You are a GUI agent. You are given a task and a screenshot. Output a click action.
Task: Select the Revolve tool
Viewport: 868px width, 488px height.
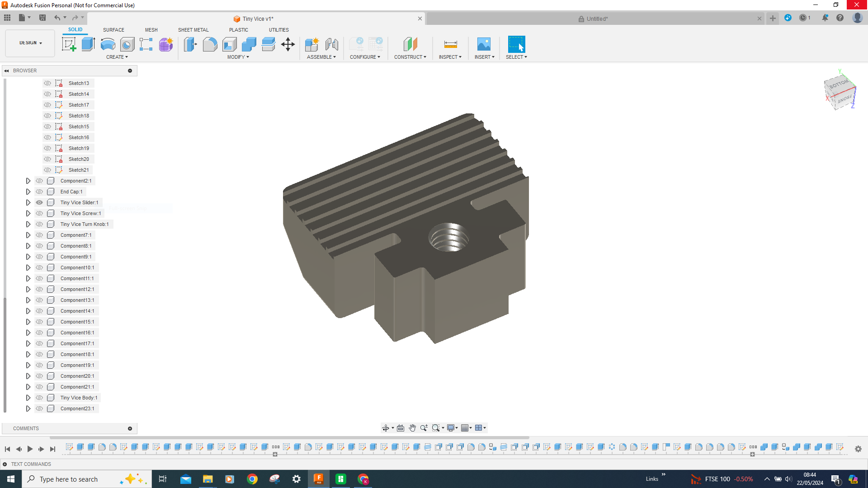pos(108,44)
